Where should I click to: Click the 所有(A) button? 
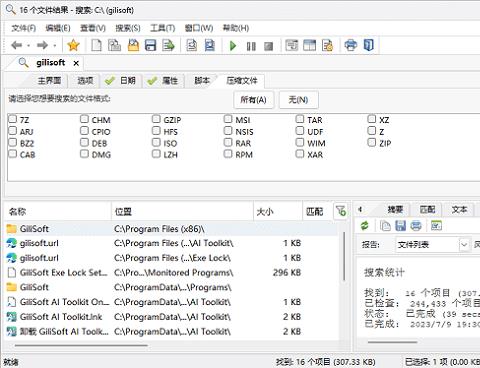click(253, 100)
